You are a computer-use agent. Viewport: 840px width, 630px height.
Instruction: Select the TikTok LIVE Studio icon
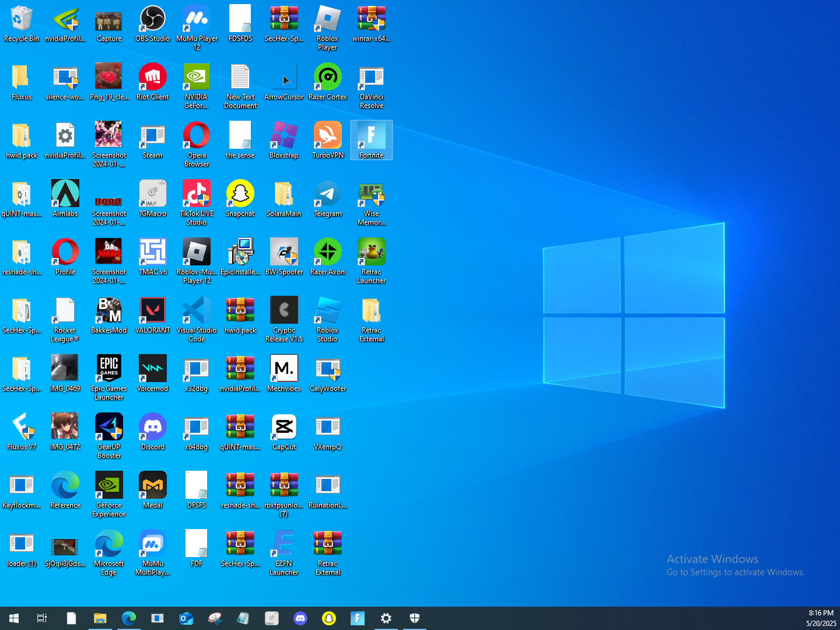[x=197, y=194]
